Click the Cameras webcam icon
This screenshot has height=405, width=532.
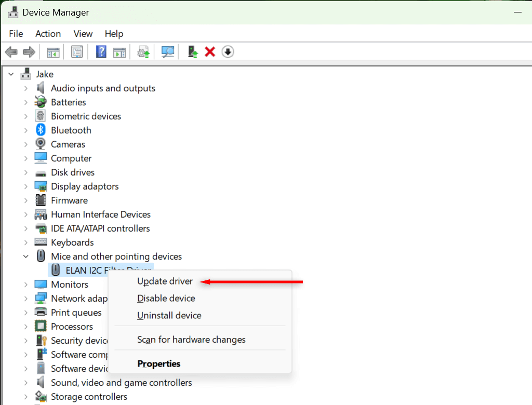41,144
